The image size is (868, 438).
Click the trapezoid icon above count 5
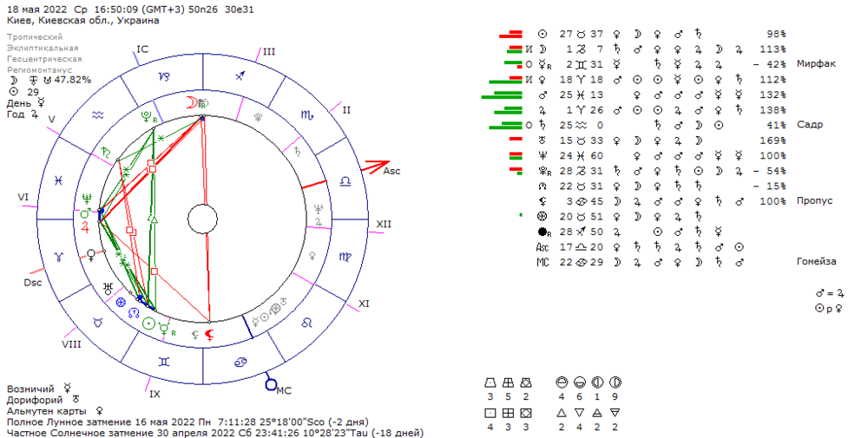[x=508, y=382]
